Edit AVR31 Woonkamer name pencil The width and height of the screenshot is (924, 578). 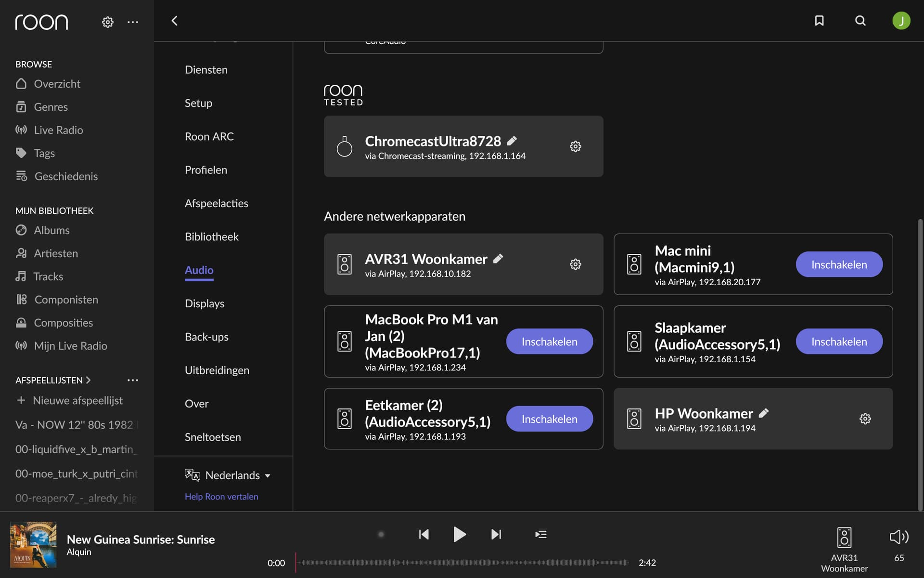499,259
